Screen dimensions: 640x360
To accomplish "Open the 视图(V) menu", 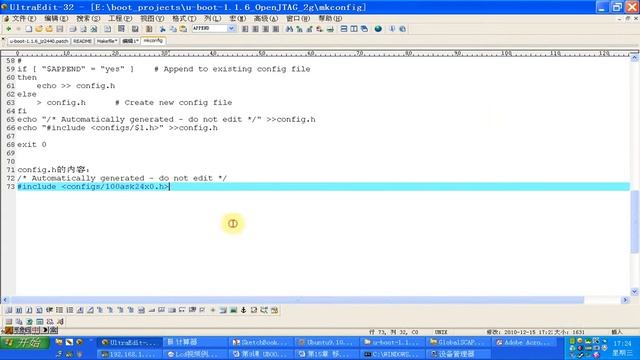I will pyautogui.click(x=152, y=18).
